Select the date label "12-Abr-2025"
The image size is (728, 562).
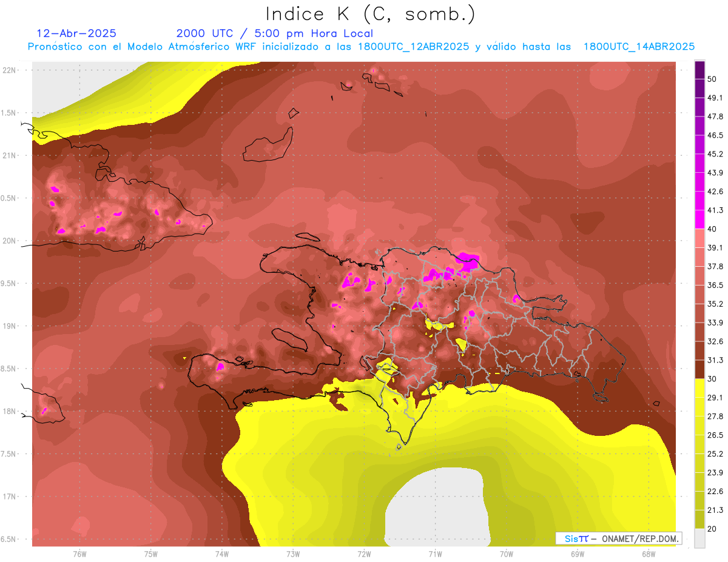(76, 33)
